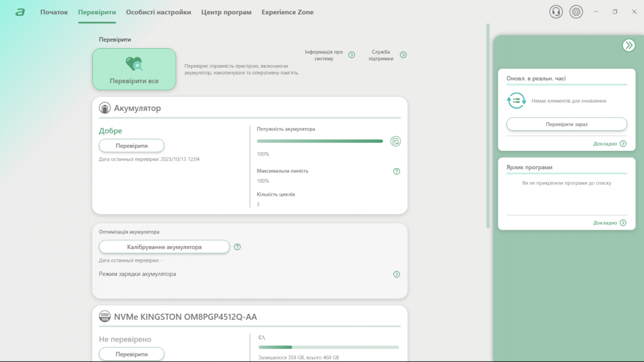Click the battery power progress bar

click(x=320, y=141)
